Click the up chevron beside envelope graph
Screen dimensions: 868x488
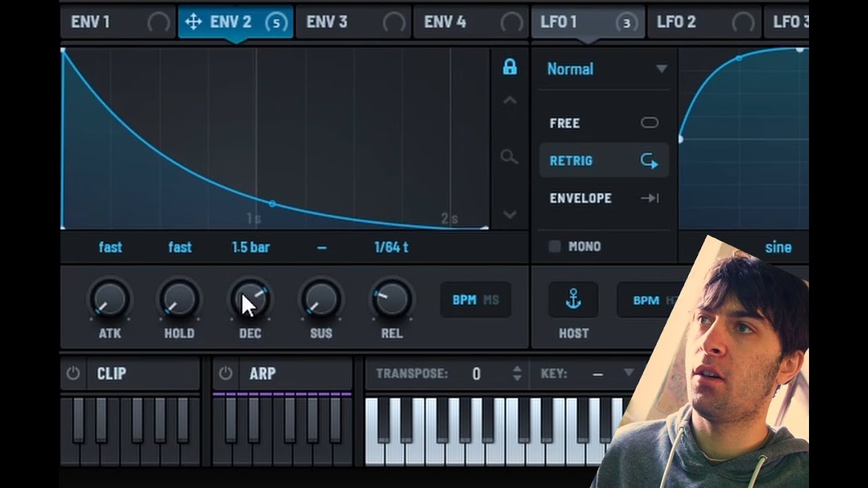tap(509, 100)
